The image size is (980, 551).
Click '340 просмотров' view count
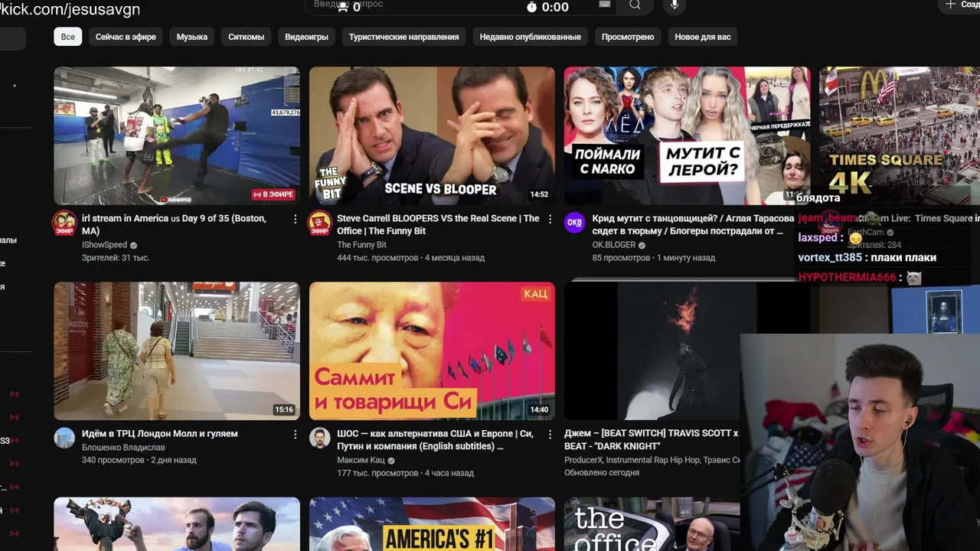[113, 460]
